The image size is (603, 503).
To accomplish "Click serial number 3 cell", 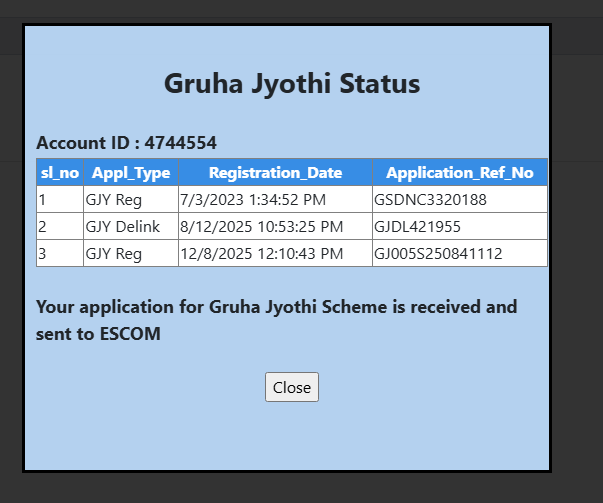I will tap(43, 254).
